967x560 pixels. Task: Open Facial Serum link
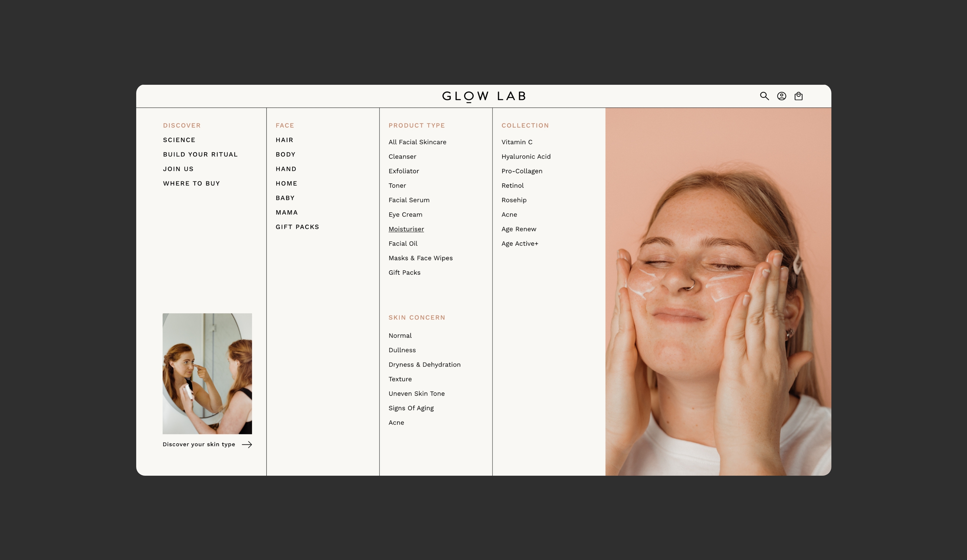pyautogui.click(x=409, y=200)
